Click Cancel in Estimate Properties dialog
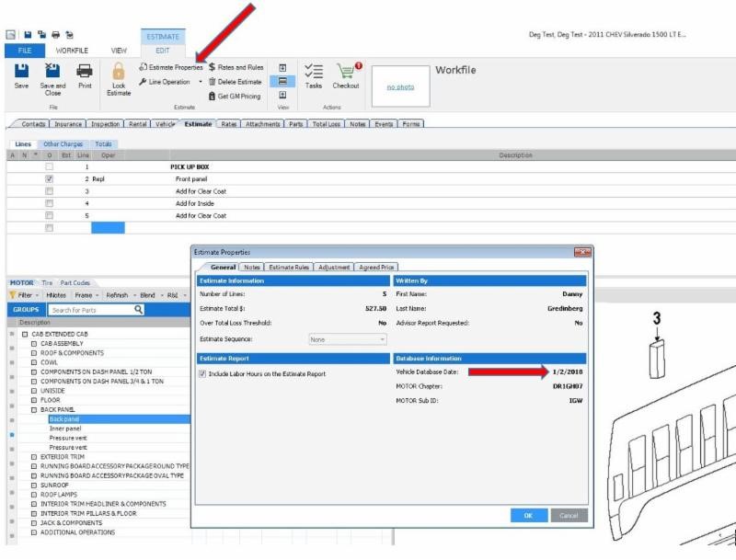This screenshot has width=736, height=560. pyautogui.click(x=569, y=516)
